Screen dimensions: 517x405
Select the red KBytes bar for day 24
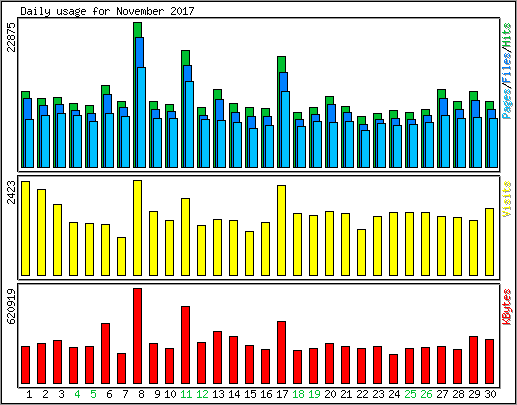394,369
